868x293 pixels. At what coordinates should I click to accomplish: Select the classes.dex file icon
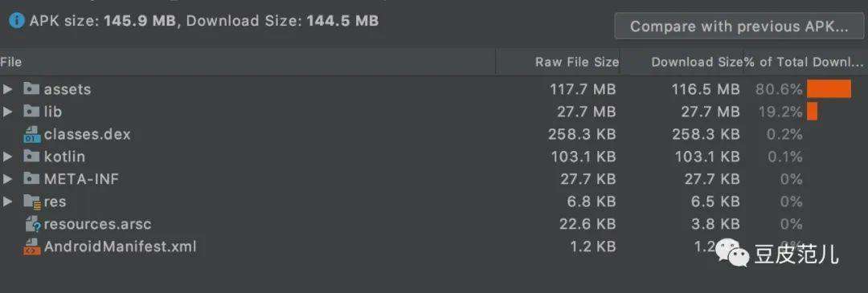tap(33, 134)
